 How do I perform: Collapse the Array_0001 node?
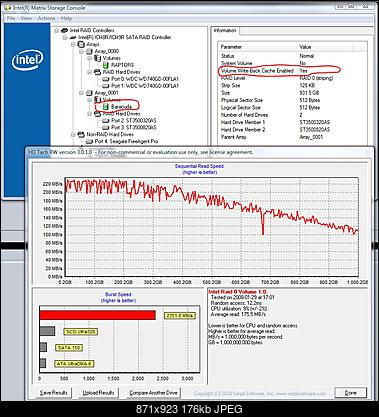click(81, 93)
